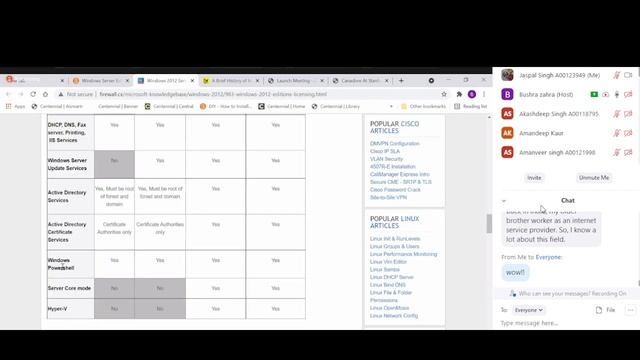Expand the hidden bookmarks overflow arrow
This screenshot has height=360, width=640.
coord(391,106)
